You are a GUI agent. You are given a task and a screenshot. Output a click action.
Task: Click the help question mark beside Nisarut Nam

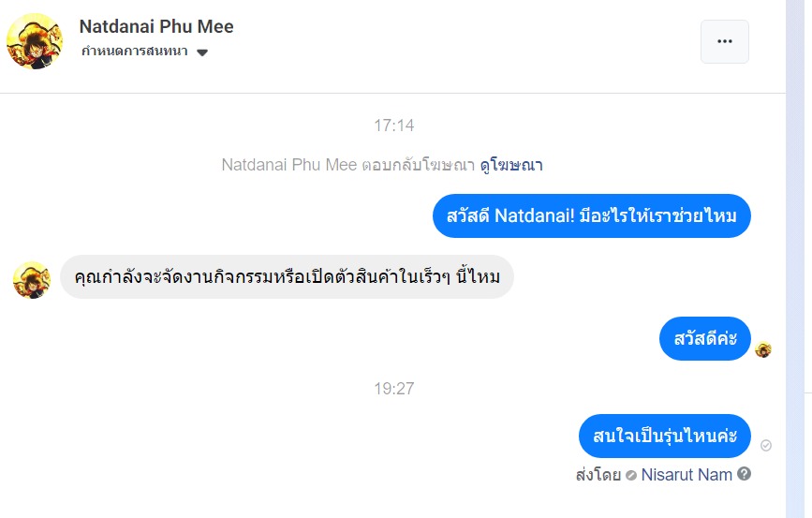[745, 474]
